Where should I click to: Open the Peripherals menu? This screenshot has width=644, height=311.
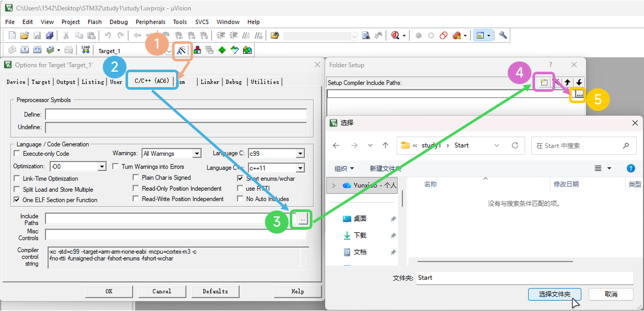point(150,22)
